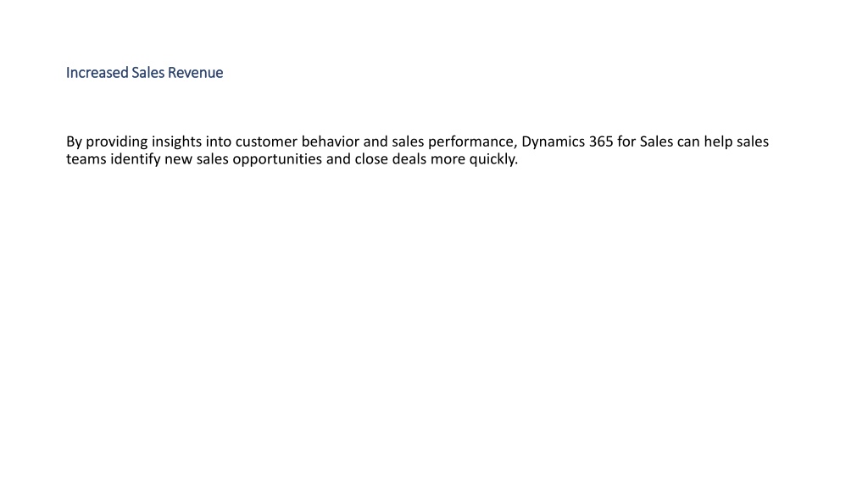This screenshot has width=868, height=488.
Task: Click the word 'more' before 'quickly'
Action: pyautogui.click(x=448, y=159)
